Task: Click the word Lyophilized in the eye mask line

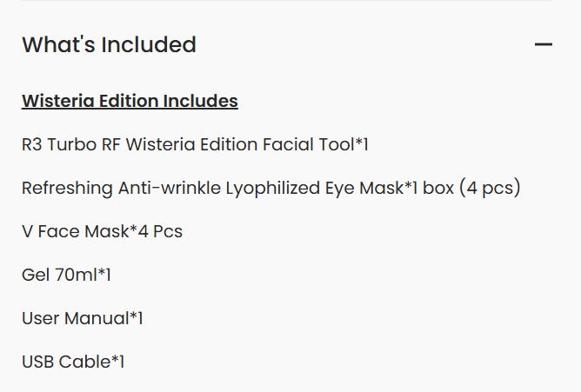Action: tap(273, 188)
